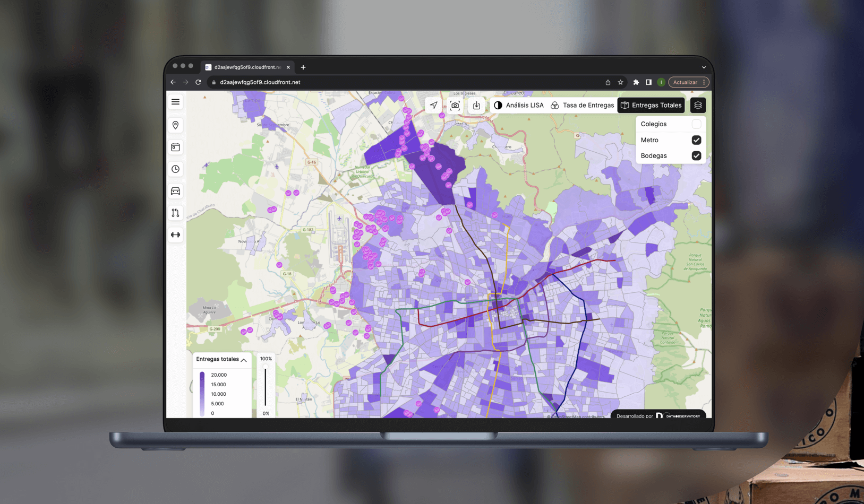Screen dimensions: 864x504
Task: Open the hamburger menu in the sidebar
Action: [x=175, y=102]
